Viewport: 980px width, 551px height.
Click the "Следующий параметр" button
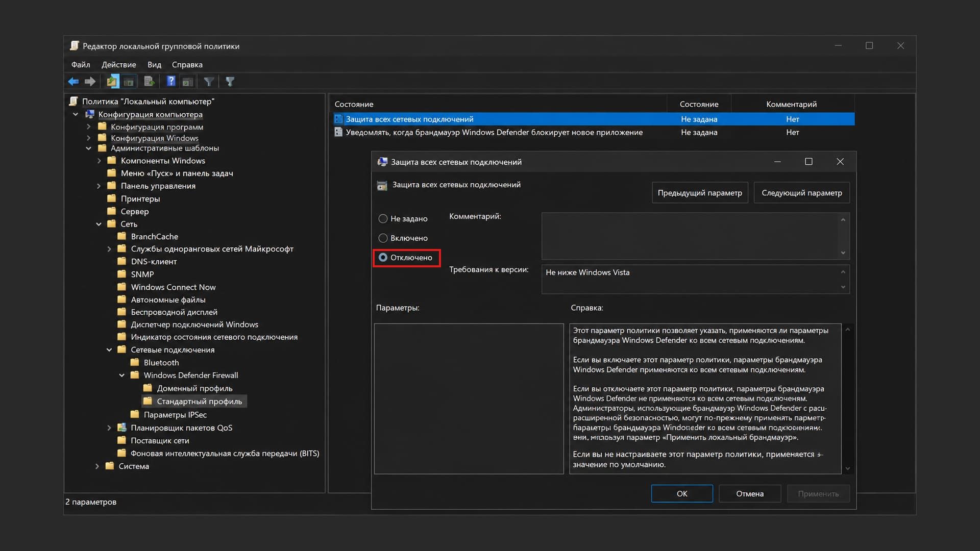click(802, 193)
